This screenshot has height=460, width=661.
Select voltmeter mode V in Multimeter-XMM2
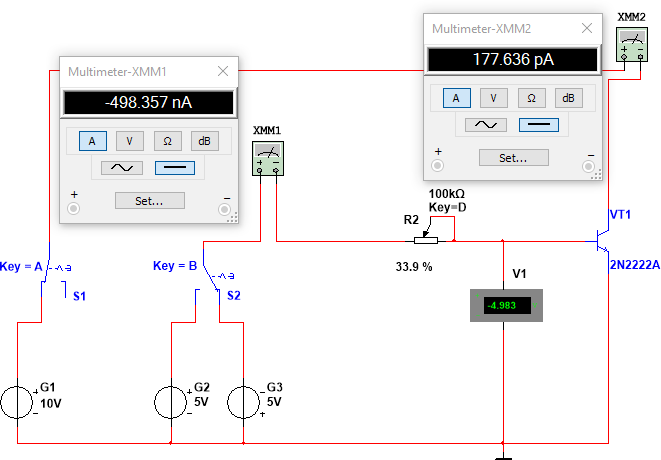(x=494, y=98)
